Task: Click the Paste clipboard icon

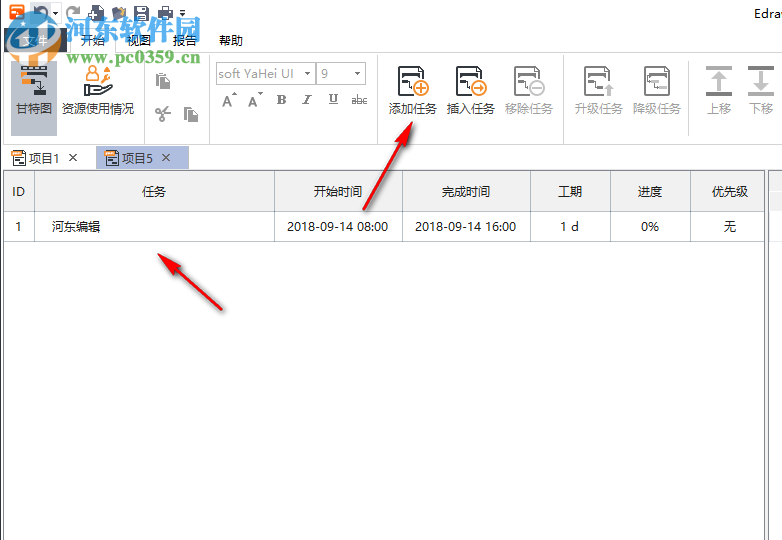Action: click(x=163, y=81)
